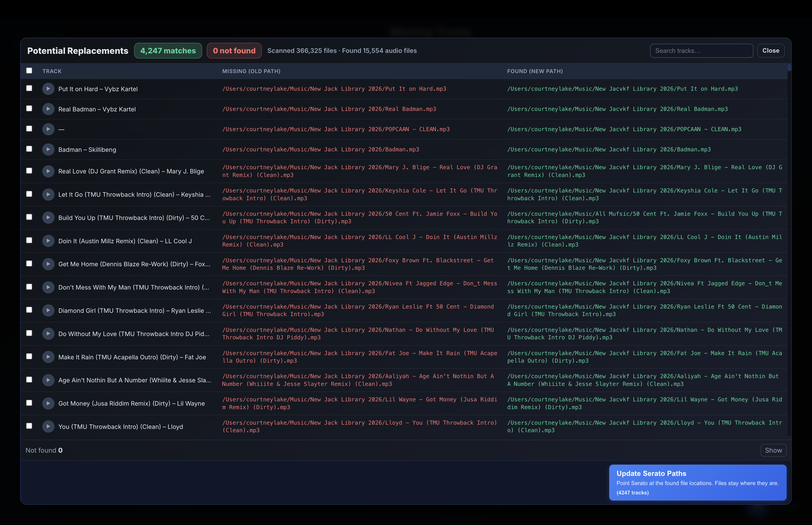Screen dimensions: 812x525
Task: Play "You (TMU Throwback Intro)" by Lloyd
Action: tap(48, 427)
